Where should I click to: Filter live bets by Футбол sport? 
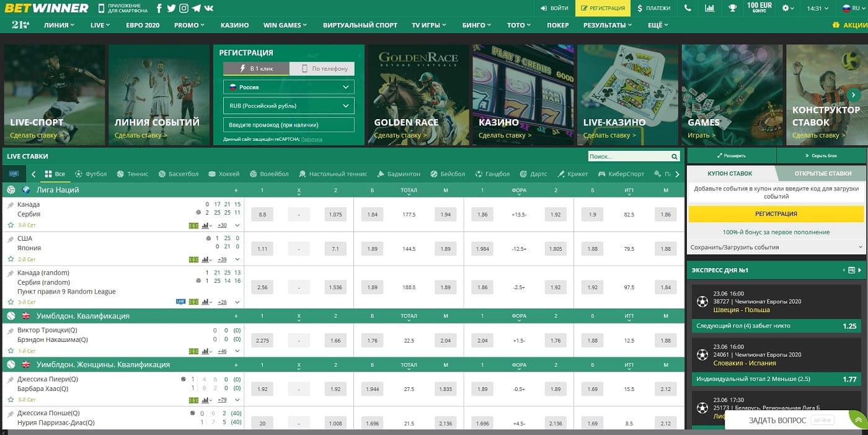click(x=91, y=174)
